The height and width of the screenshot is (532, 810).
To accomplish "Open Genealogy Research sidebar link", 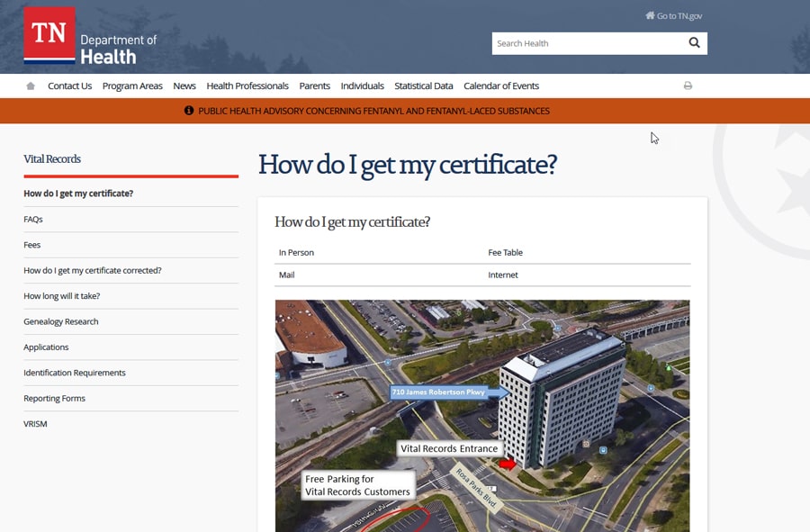I will tap(61, 321).
